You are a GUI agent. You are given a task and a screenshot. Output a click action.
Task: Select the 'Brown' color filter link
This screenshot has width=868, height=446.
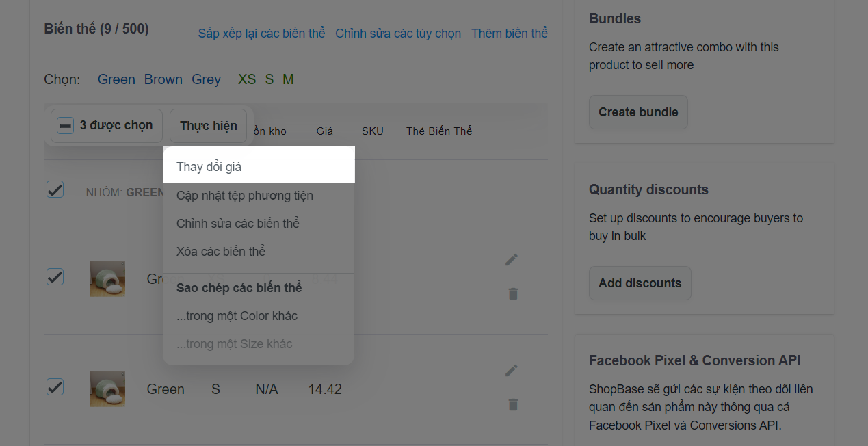163,80
